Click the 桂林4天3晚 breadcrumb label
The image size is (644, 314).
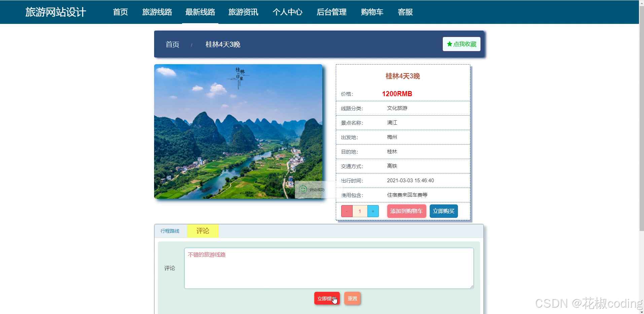(x=222, y=44)
